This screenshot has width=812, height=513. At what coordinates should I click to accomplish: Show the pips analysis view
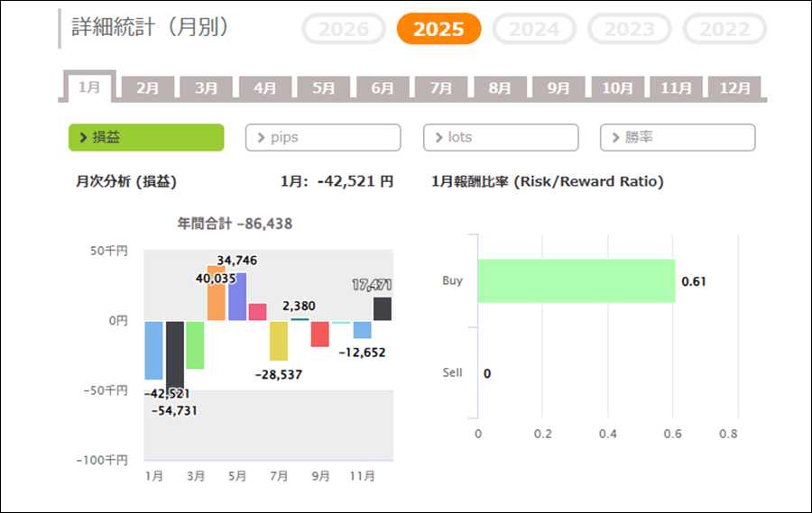click(323, 138)
